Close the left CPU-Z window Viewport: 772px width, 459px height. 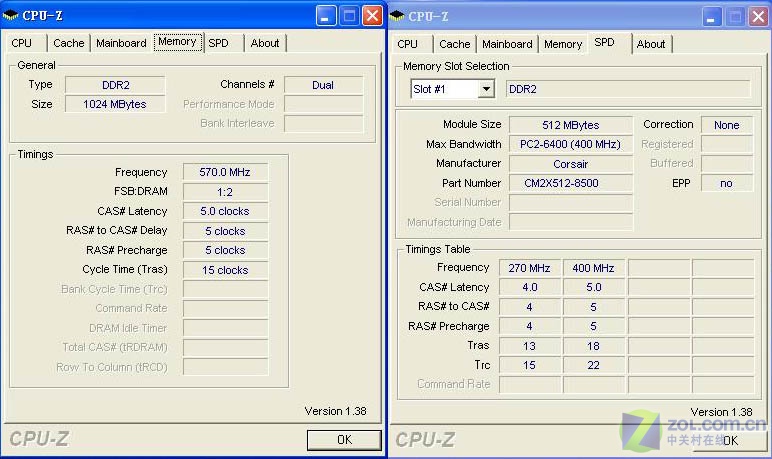[373, 16]
